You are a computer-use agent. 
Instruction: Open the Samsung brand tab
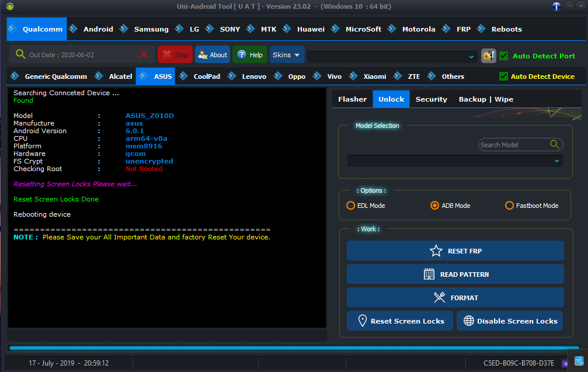click(151, 29)
